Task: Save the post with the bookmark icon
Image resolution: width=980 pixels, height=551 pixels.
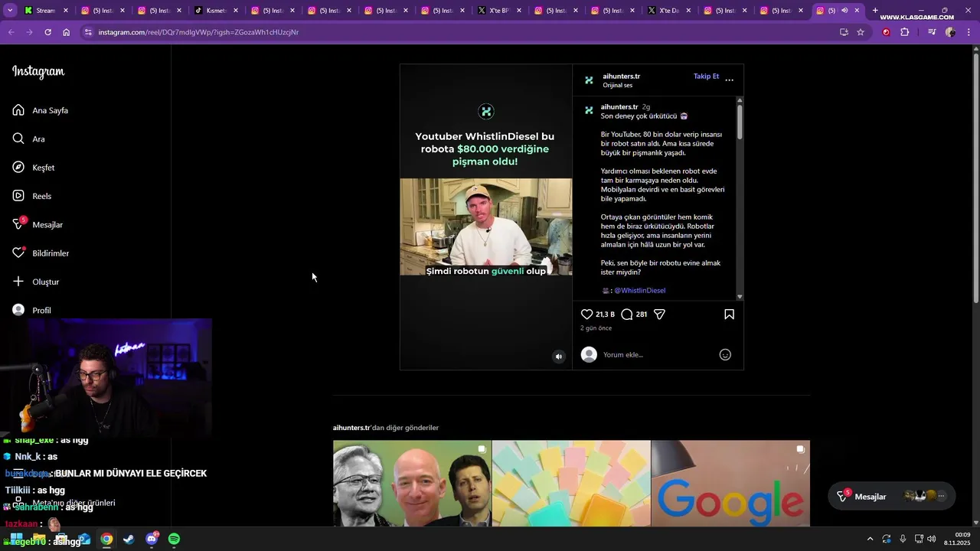Action: [729, 315]
